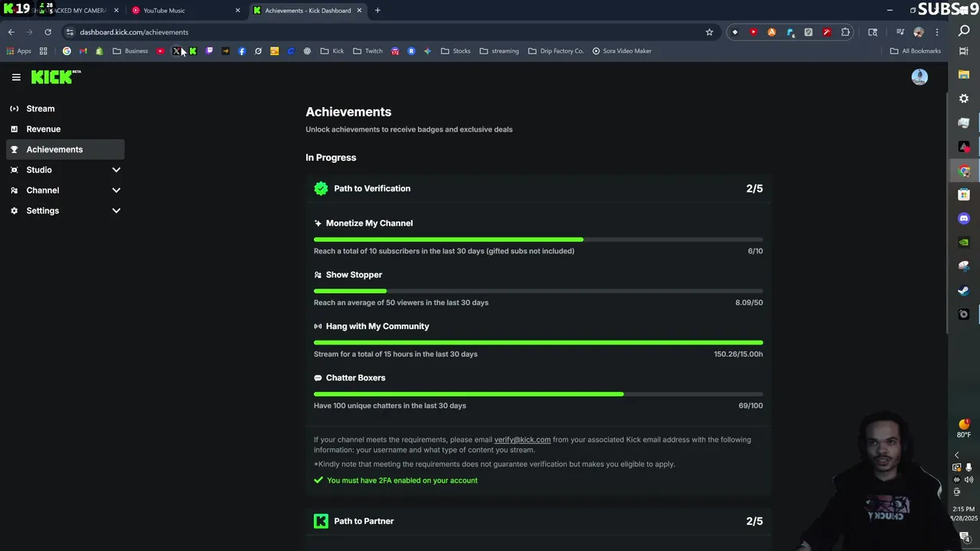Open the Revenue sidebar item

(x=64, y=129)
